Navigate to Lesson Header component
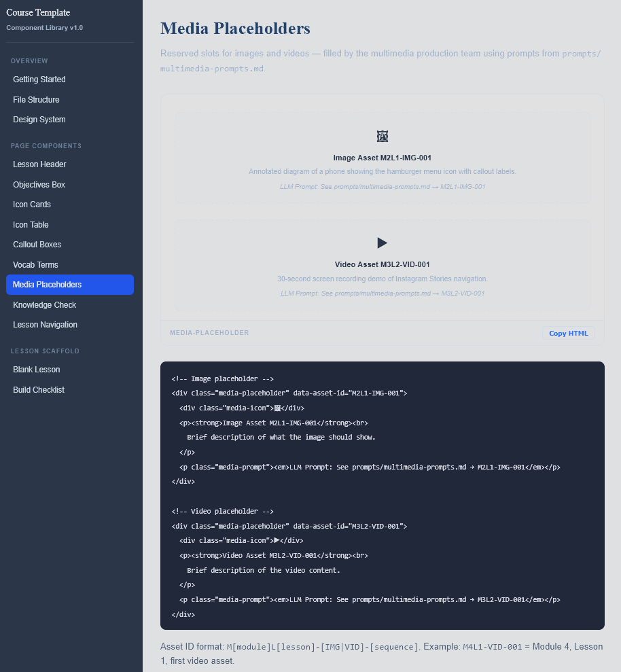This screenshot has height=672, width=621. click(39, 164)
